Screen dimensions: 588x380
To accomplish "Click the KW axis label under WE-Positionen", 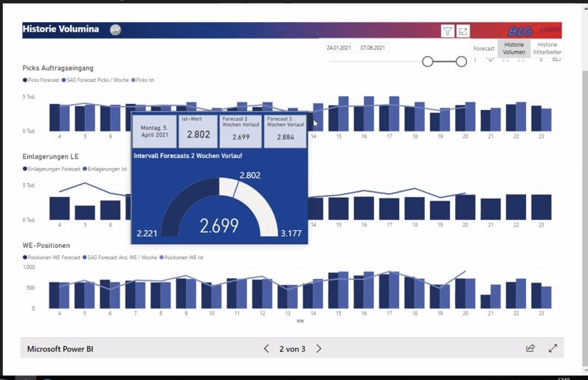I will [300, 321].
